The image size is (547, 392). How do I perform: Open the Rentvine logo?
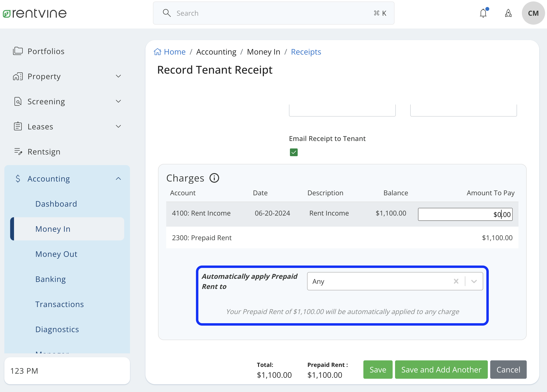[34, 13]
